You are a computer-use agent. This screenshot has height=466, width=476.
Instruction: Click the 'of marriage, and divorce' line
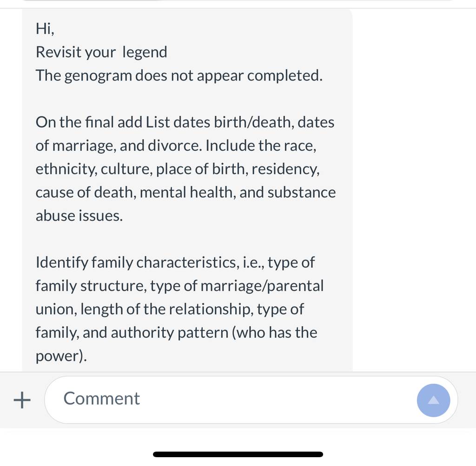coord(176,146)
